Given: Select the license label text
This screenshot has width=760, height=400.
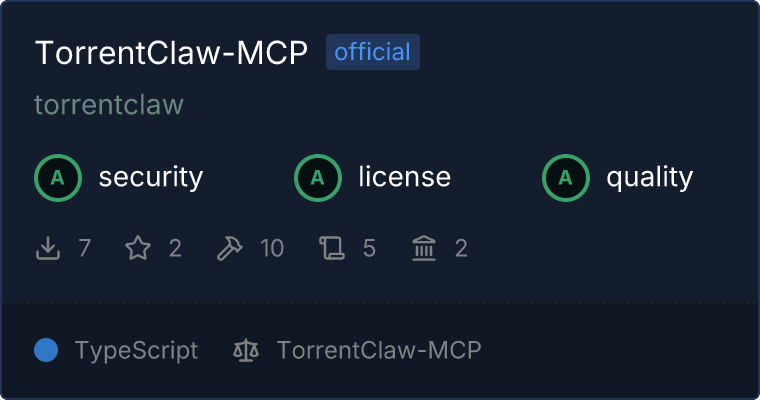Looking at the screenshot, I should pyautogui.click(x=405, y=176).
